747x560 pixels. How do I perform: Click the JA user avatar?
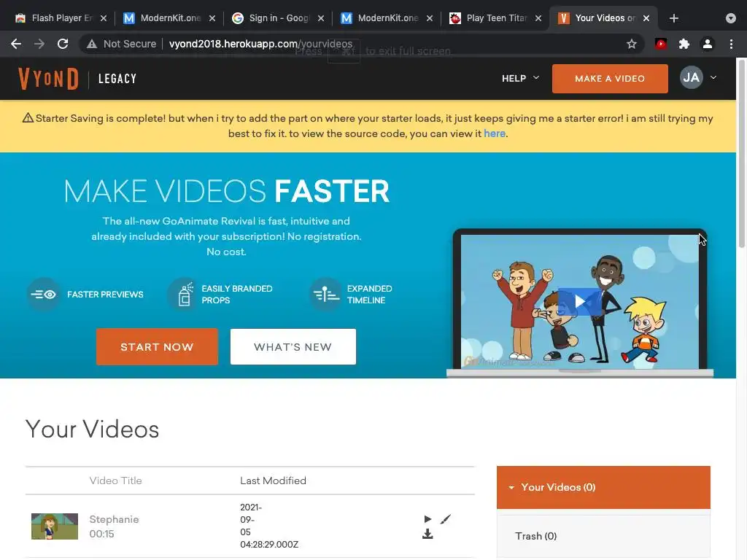(692, 77)
